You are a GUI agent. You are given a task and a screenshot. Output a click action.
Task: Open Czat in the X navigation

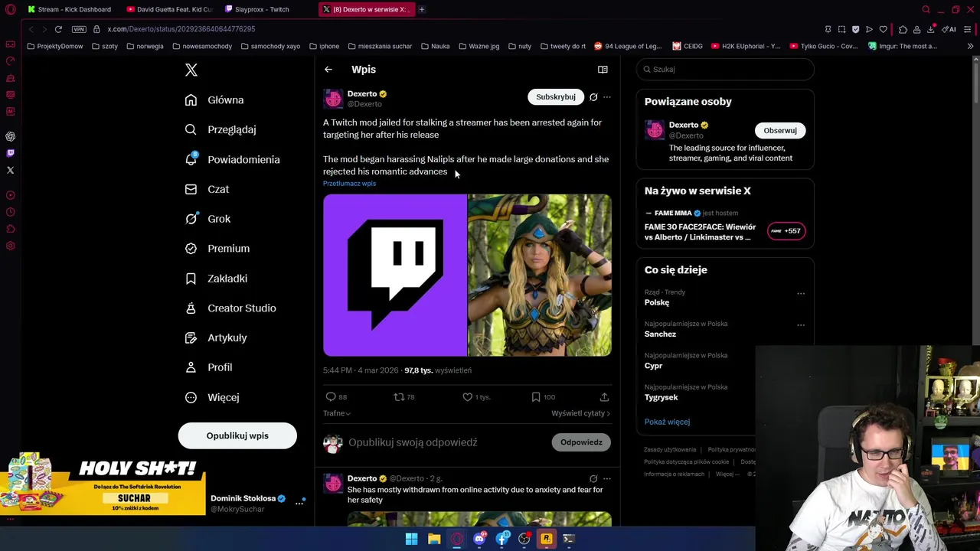coord(207,189)
